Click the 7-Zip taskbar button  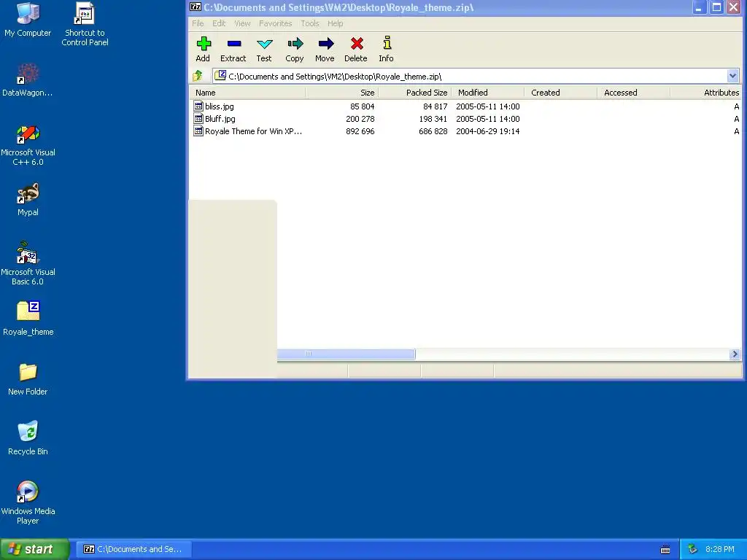pos(134,549)
